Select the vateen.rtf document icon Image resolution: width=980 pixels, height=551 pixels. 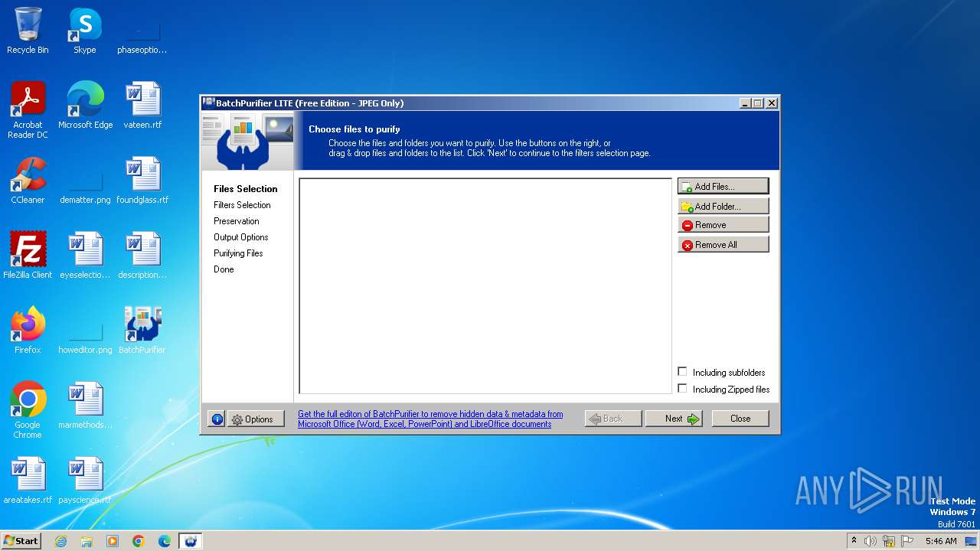142,106
